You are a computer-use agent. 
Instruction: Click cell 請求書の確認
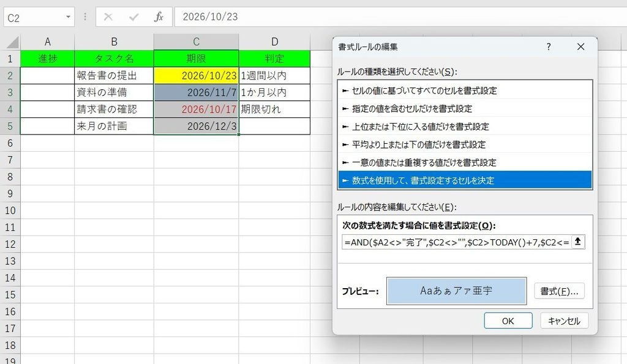coord(114,109)
